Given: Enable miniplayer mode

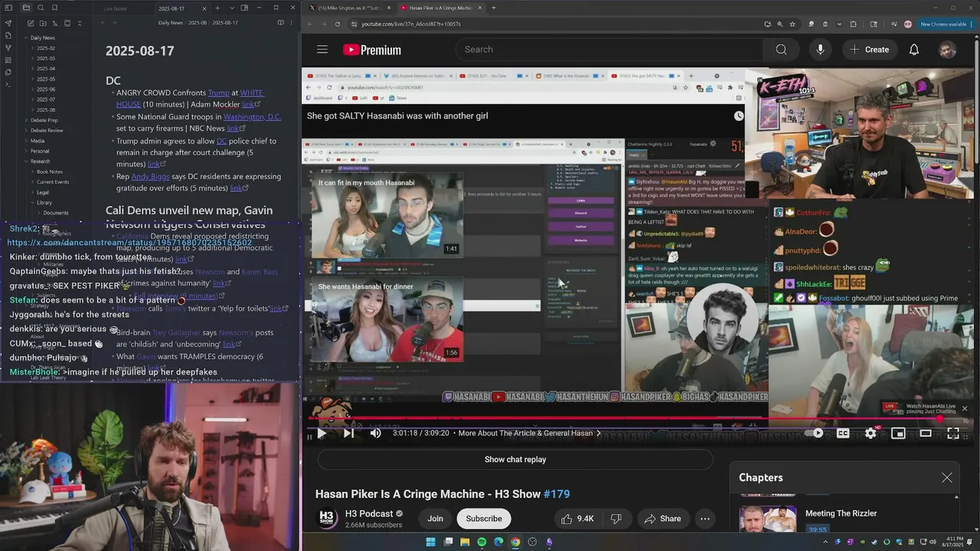Looking at the screenshot, I should (898, 433).
